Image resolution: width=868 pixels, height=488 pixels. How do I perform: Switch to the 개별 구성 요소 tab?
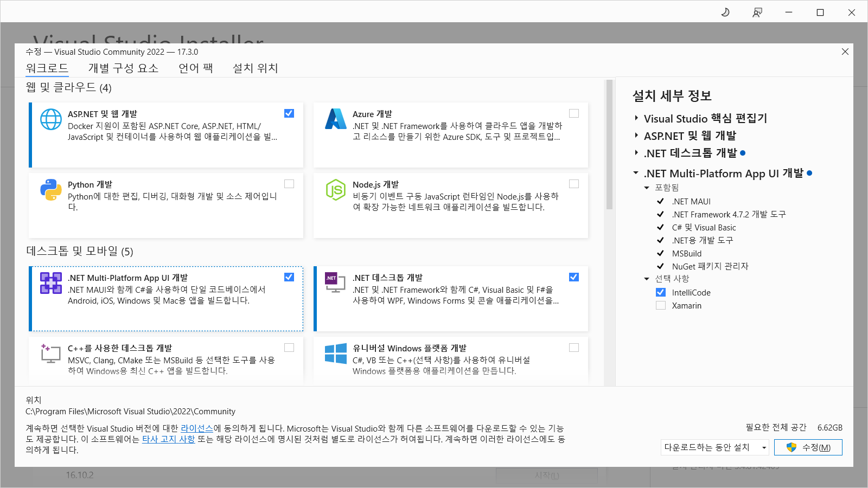pyautogui.click(x=124, y=68)
